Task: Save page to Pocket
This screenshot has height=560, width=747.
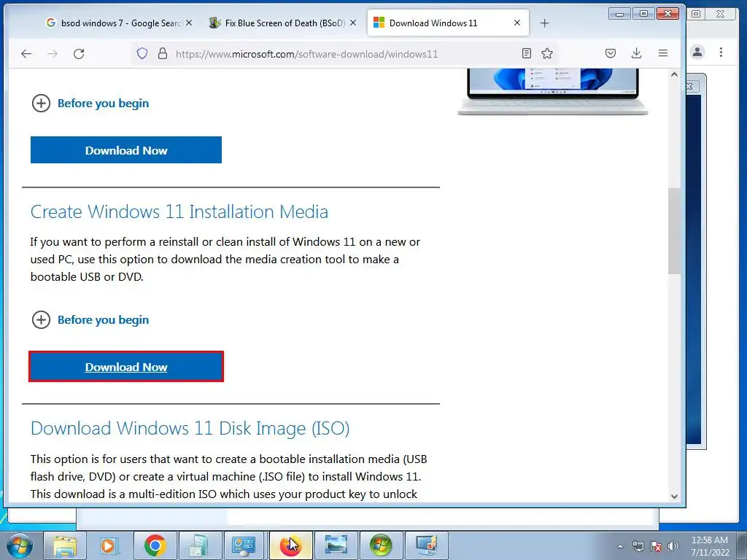Action: 611,53
